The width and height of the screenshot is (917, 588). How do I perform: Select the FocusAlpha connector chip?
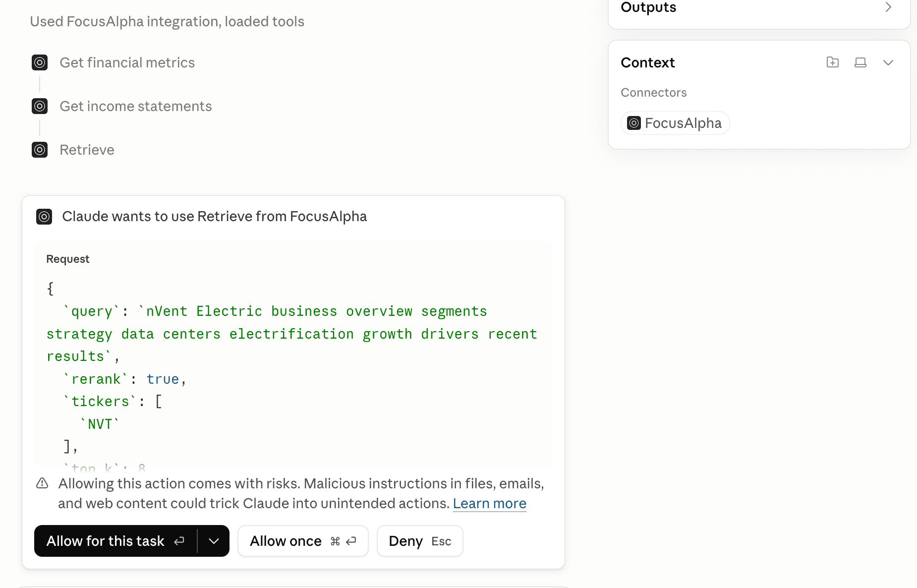[675, 123]
